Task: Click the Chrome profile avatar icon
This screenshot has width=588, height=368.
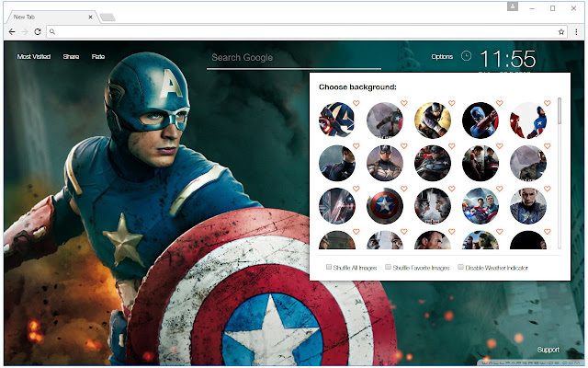Action: [x=513, y=6]
